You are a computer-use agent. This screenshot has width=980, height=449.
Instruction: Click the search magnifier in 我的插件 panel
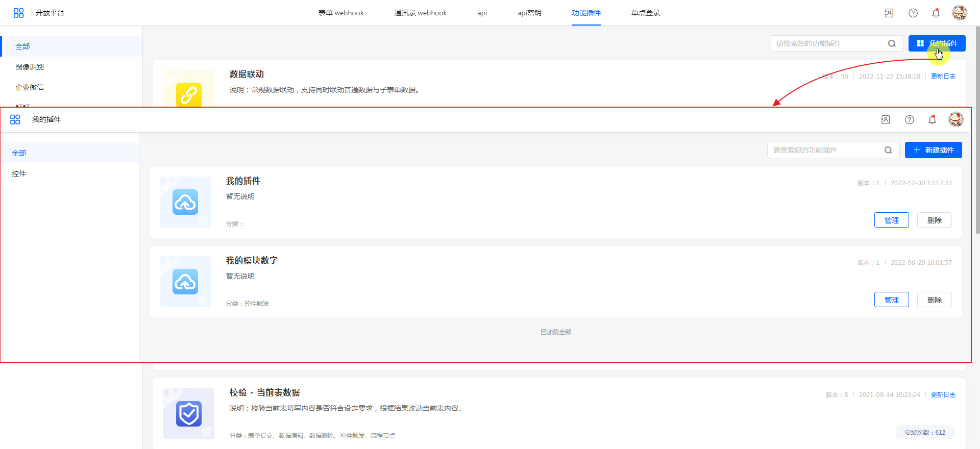pos(888,150)
